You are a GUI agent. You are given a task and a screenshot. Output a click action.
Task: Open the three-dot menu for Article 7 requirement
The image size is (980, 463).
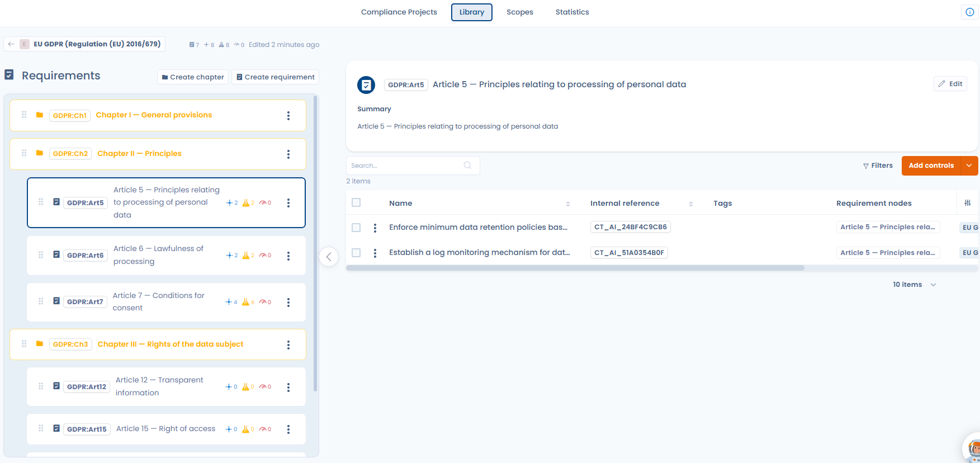pyautogui.click(x=288, y=302)
